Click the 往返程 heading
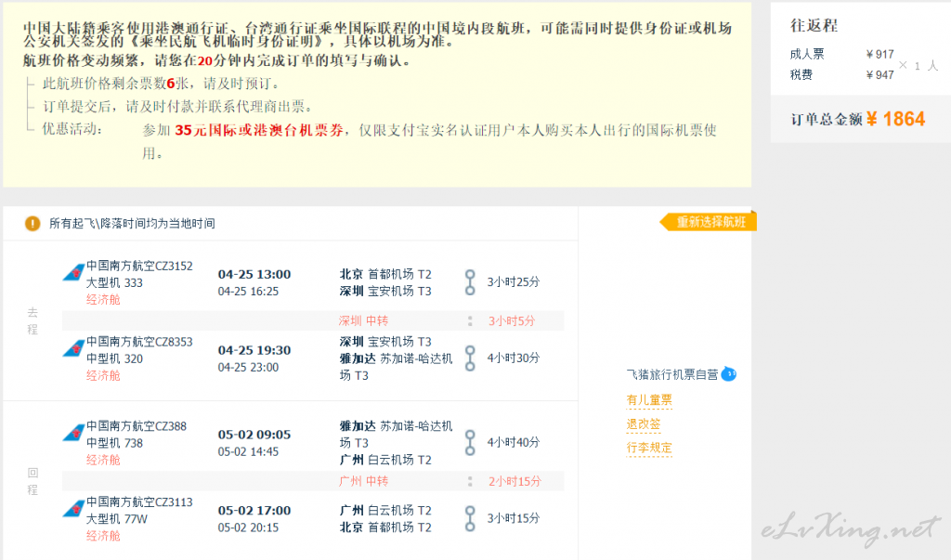The width and height of the screenshot is (951, 560). [814, 25]
